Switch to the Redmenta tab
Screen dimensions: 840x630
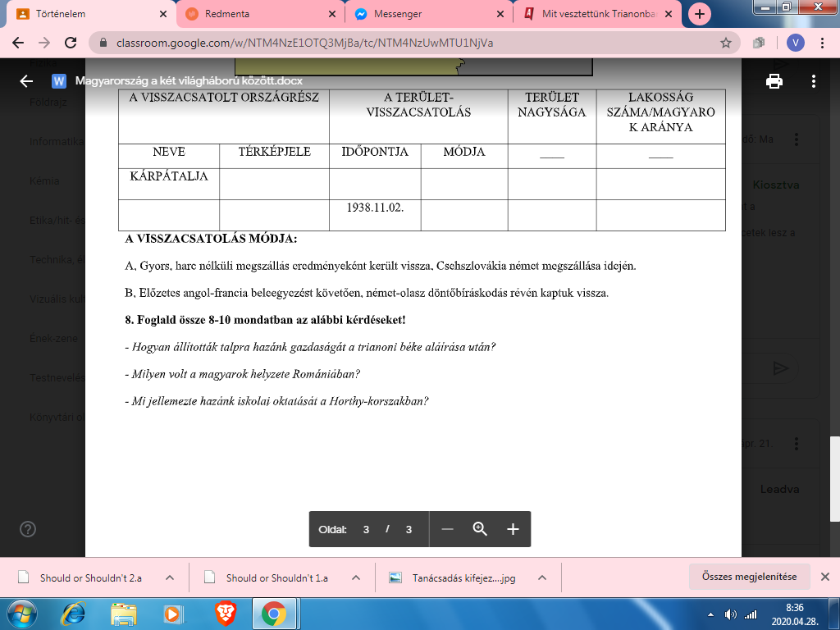coord(253,14)
